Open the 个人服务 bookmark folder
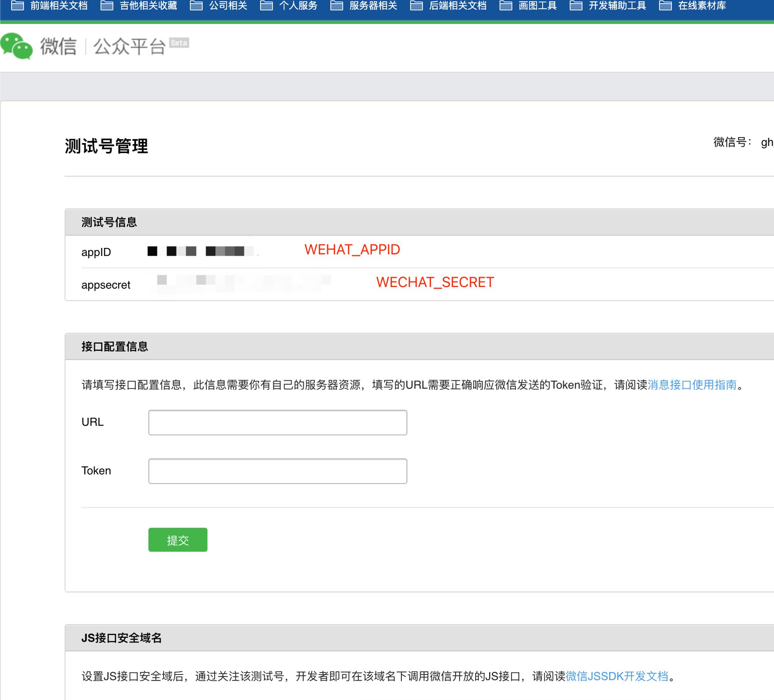The height and width of the screenshot is (700, 774). [x=289, y=6]
